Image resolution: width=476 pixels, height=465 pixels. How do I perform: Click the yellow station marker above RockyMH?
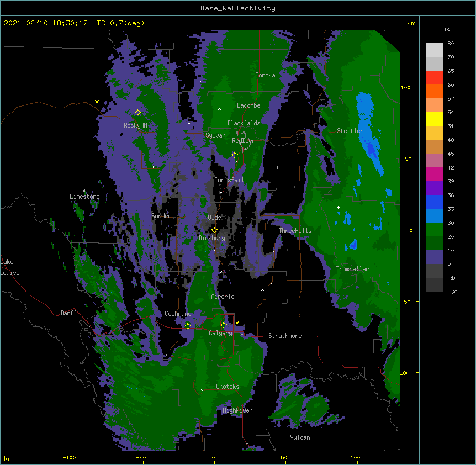point(137,112)
